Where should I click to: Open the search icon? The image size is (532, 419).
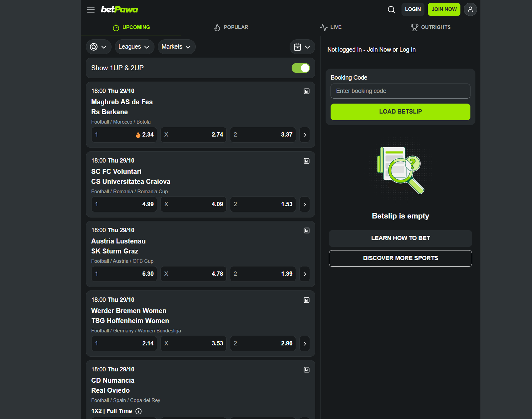(x=391, y=10)
